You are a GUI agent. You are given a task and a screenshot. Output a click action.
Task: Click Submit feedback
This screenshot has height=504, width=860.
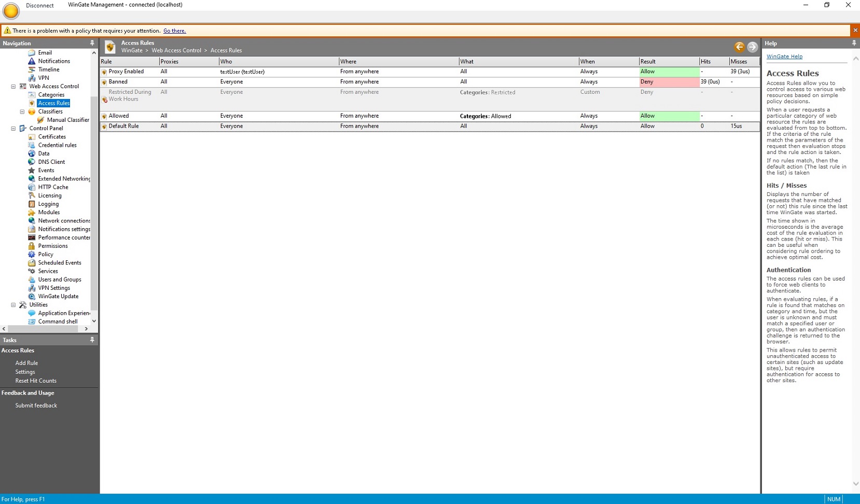coord(36,405)
